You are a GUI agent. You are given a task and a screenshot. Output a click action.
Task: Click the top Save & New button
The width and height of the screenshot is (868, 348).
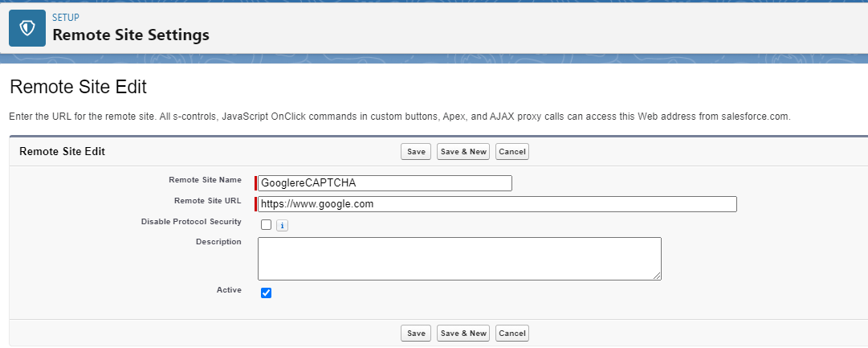(463, 152)
